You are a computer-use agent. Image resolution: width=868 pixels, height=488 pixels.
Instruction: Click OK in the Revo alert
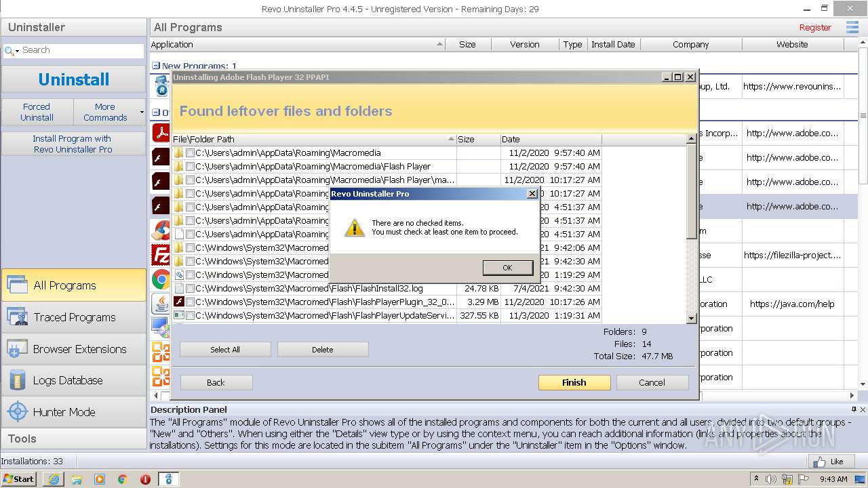(x=507, y=268)
